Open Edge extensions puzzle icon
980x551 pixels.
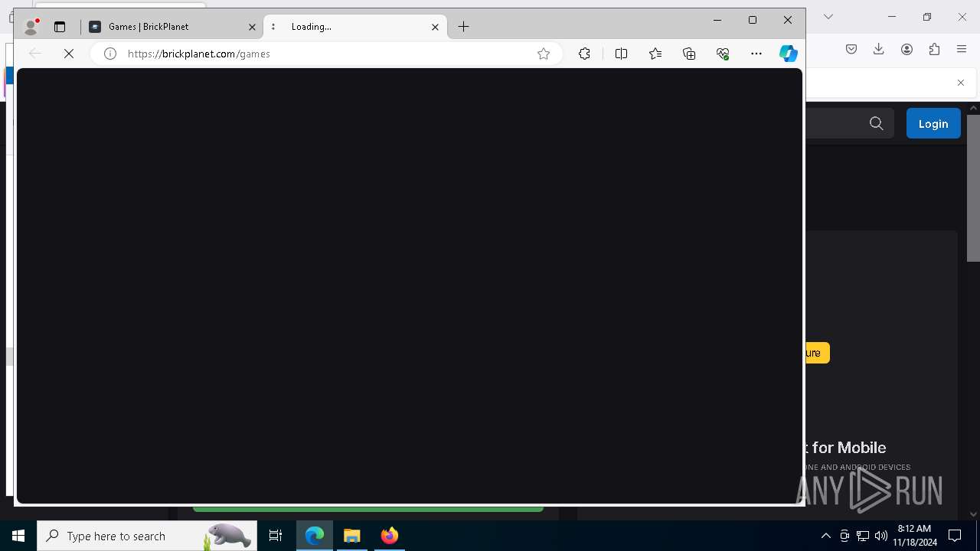pos(584,54)
